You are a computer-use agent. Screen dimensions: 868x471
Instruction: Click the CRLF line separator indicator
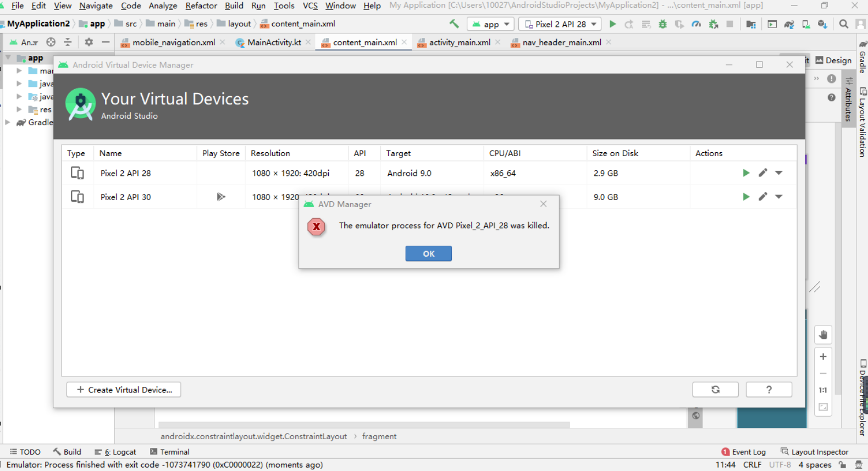click(753, 465)
